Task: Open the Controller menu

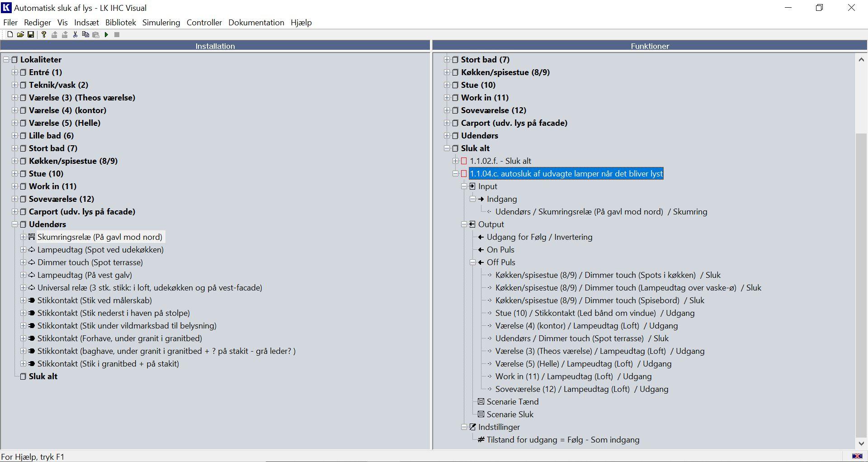Action: [x=204, y=23]
